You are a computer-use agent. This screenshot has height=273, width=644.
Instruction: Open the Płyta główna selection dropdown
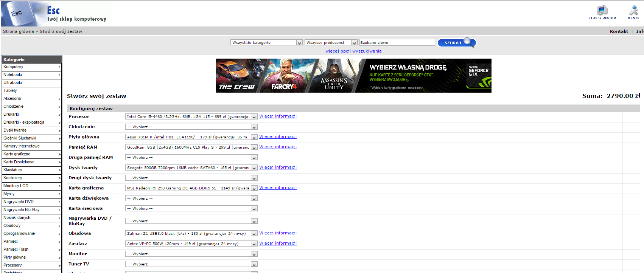point(191,137)
